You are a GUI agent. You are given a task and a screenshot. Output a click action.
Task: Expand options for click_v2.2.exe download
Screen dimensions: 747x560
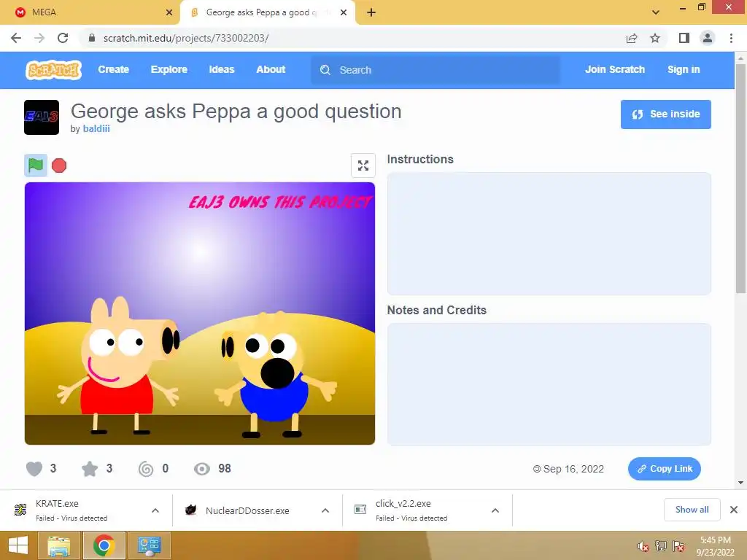[495, 510]
